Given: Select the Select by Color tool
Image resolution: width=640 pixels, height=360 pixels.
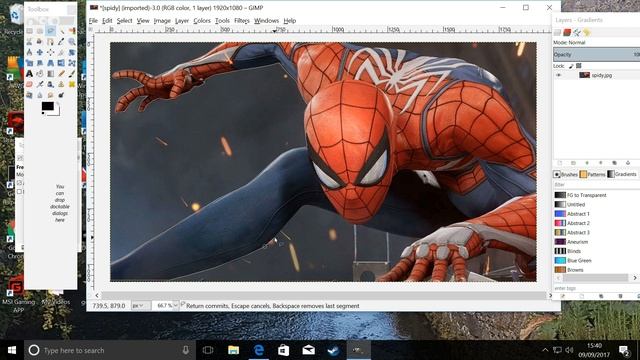Looking at the screenshot, I should coord(72,31).
